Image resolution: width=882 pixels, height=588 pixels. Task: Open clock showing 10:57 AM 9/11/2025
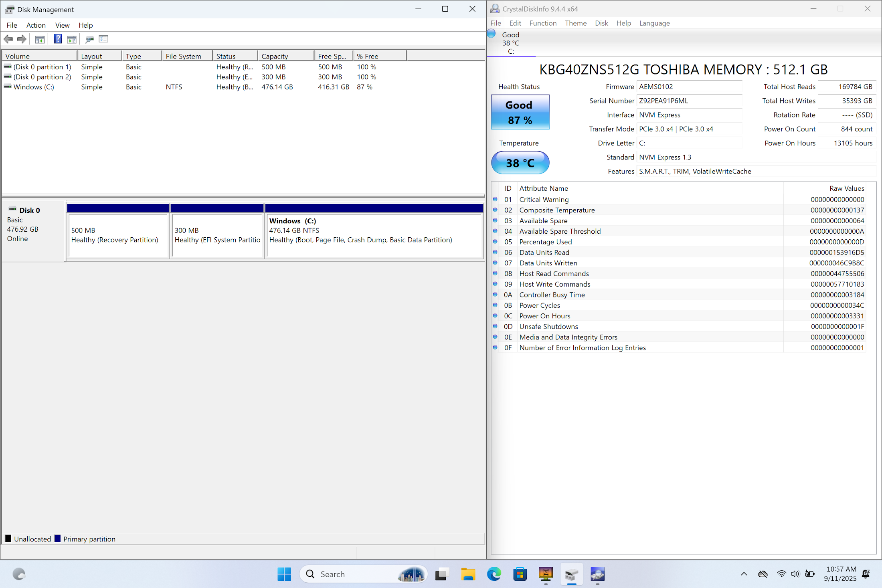click(841, 574)
